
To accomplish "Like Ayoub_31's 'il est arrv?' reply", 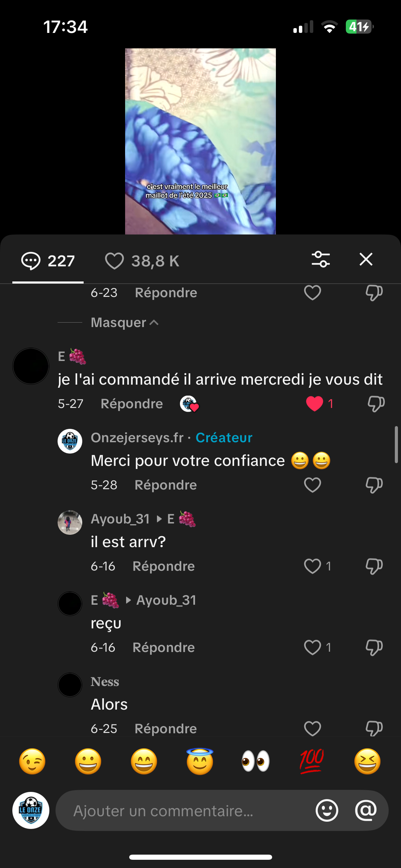I will 312,566.
